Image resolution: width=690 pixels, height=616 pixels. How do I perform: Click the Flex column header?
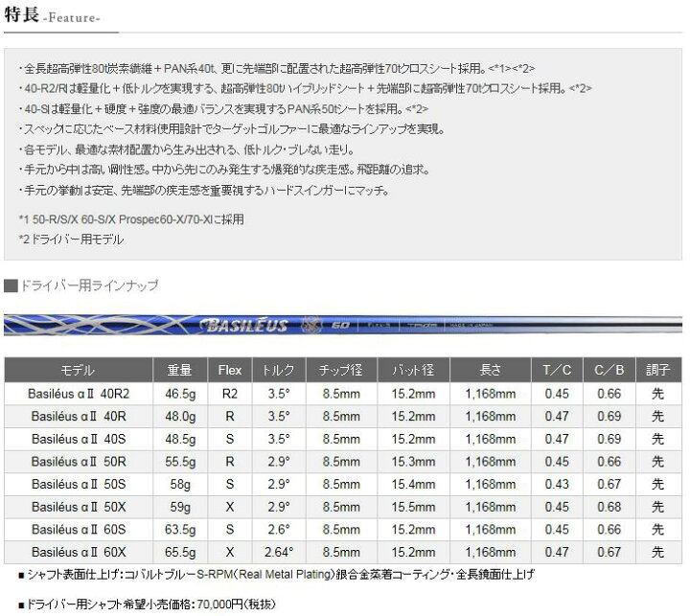pyautogui.click(x=230, y=370)
